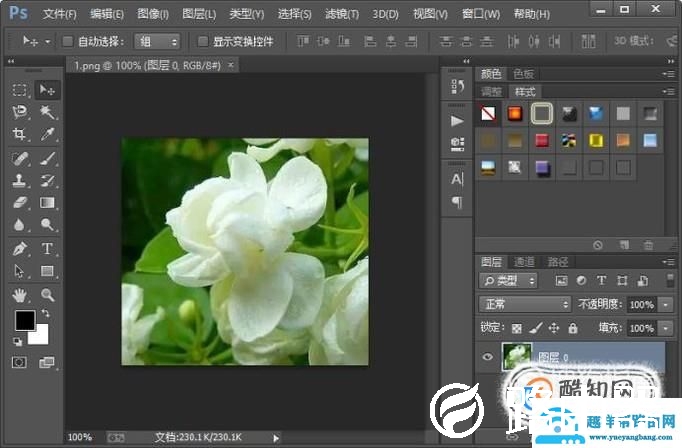Screen dimensions: 682x448
Task: Select the Rectangle shape tool
Action: pyautogui.click(x=47, y=271)
